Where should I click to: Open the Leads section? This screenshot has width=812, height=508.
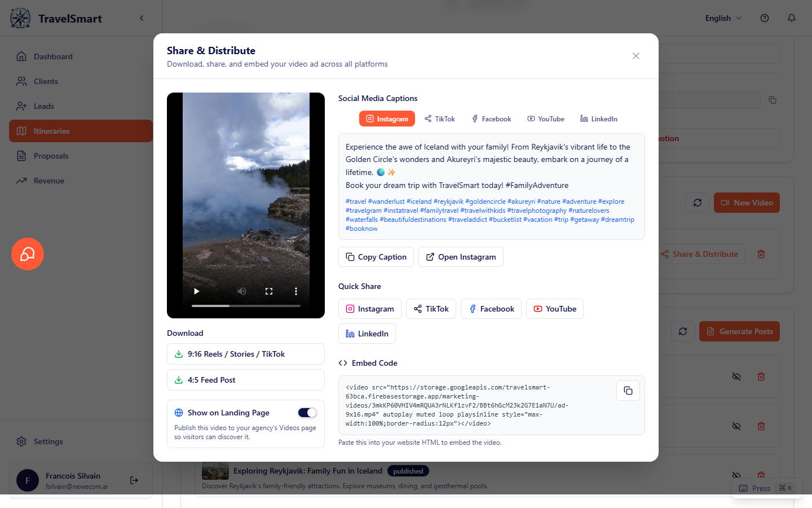click(81, 106)
